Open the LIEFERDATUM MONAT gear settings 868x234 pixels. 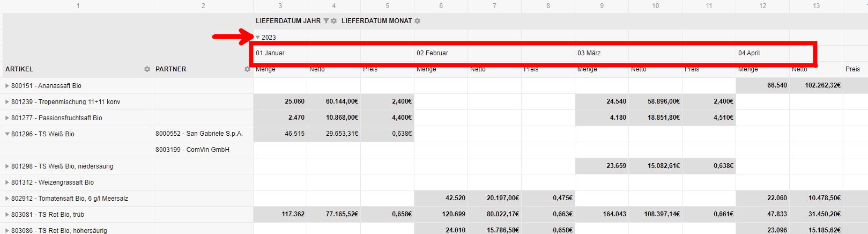[417, 21]
